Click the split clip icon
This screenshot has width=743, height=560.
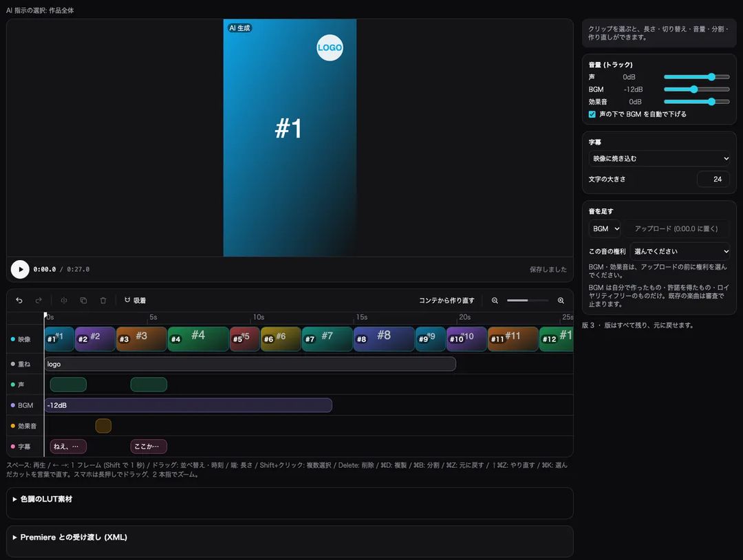[x=64, y=301]
